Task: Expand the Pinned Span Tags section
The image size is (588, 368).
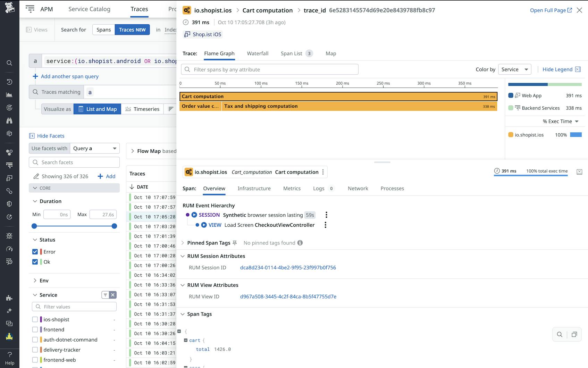Action: click(183, 243)
